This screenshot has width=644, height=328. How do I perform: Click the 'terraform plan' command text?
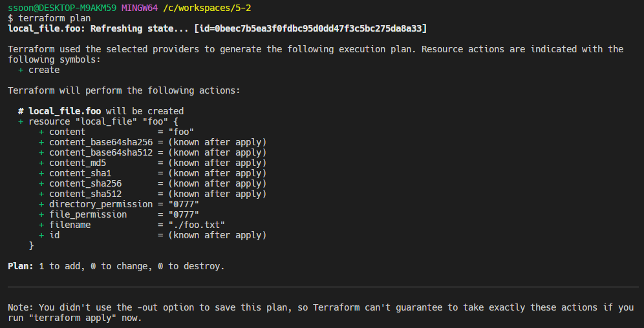(x=54, y=19)
